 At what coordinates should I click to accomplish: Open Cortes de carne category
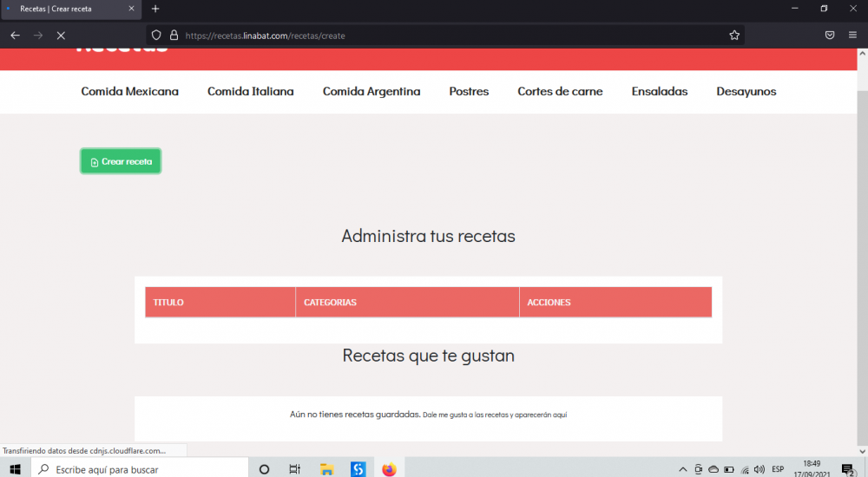560,91
